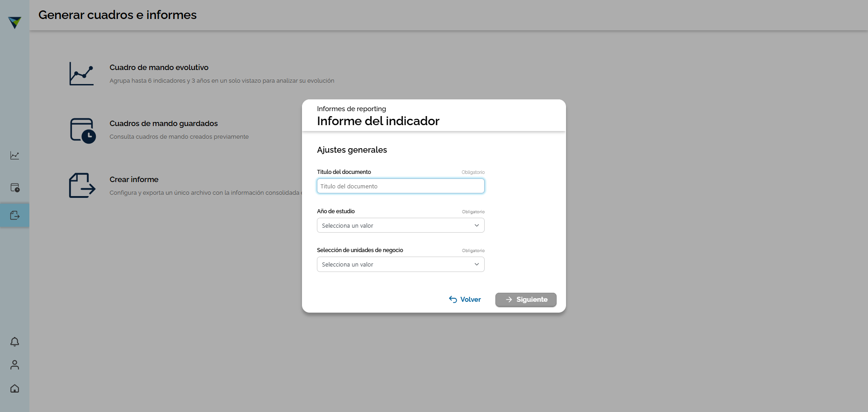This screenshot has height=412, width=868.
Task: Click the chevron arrow of Año de estudio
Action: (476, 225)
